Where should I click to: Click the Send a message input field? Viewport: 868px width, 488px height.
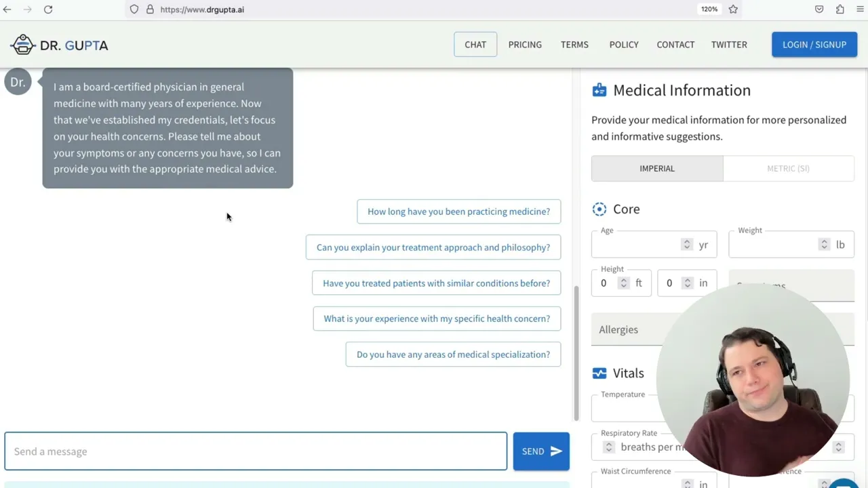pyautogui.click(x=256, y=451)
